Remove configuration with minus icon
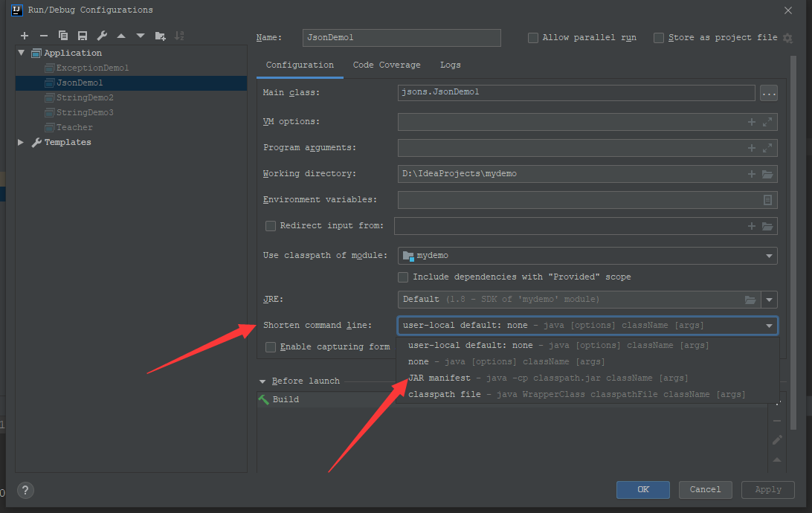The width and height of the screenshot is (812, 513). [43, 36]
